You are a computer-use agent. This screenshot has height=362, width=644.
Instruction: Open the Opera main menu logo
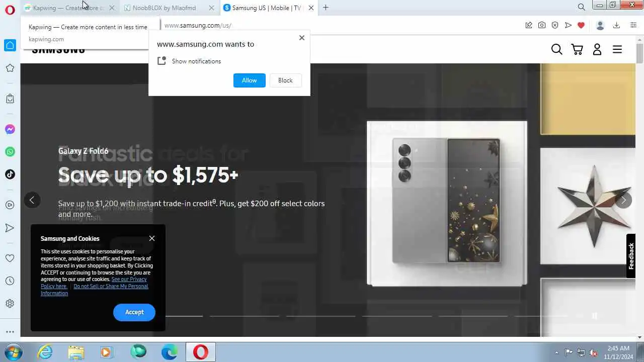[10, 10]
